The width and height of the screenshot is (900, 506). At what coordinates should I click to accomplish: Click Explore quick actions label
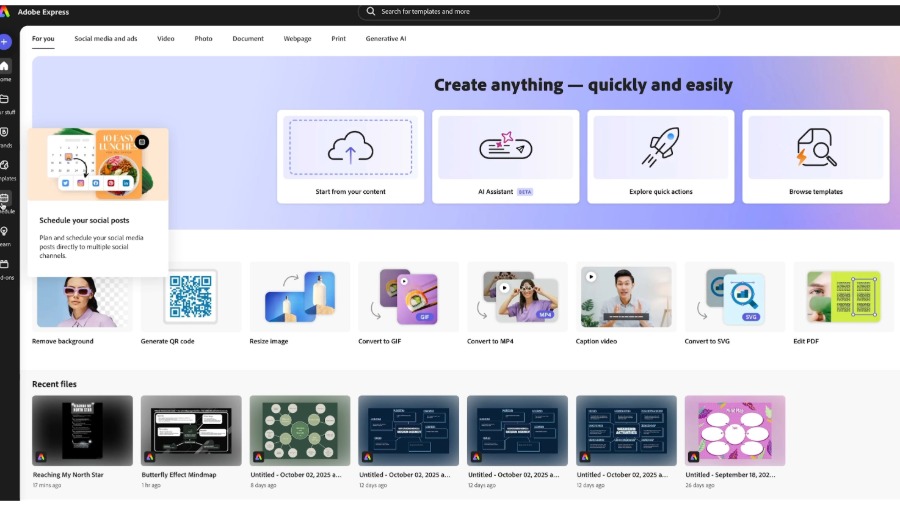pyautogui.click(x=661, y=192)
